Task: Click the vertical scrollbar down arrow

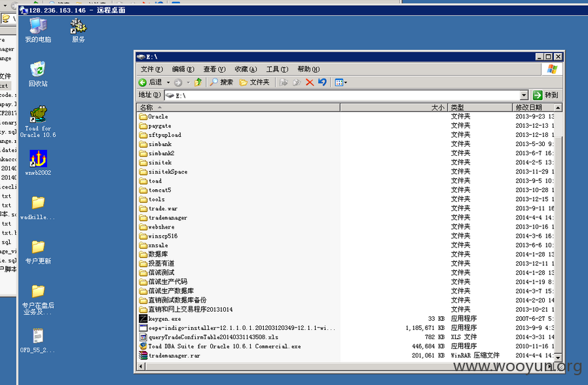Action: [x=558, y=357]
